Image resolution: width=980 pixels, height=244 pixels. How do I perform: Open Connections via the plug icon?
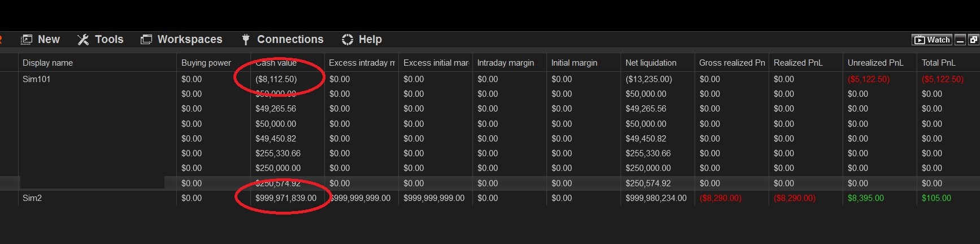point(245,40)
